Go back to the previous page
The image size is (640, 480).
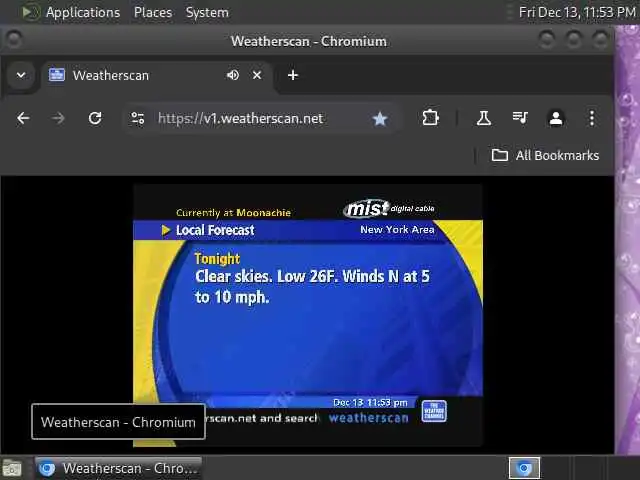pyautogui.click(x=23, y=118)
